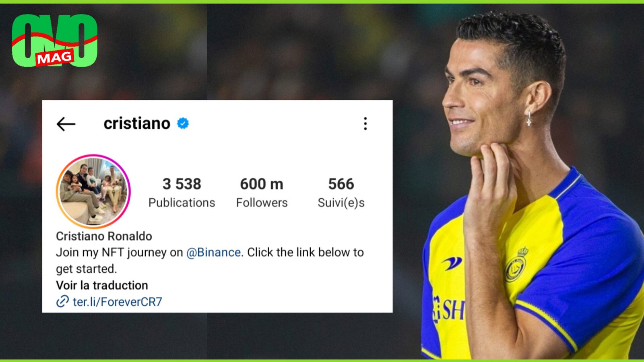Open the 3 538 Publications count
Screen dimensions: 644x362
click(x=182, y=193)
